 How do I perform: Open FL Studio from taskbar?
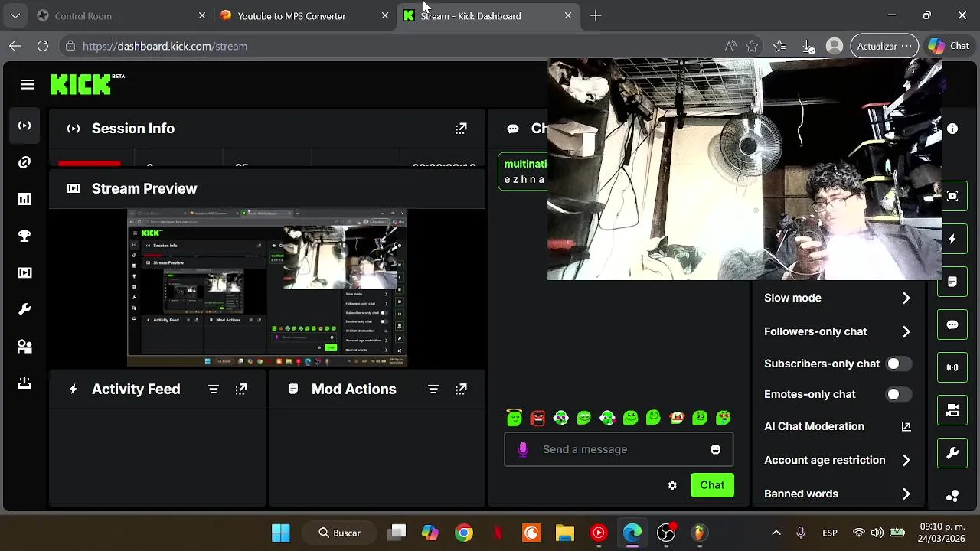[699, 533]
